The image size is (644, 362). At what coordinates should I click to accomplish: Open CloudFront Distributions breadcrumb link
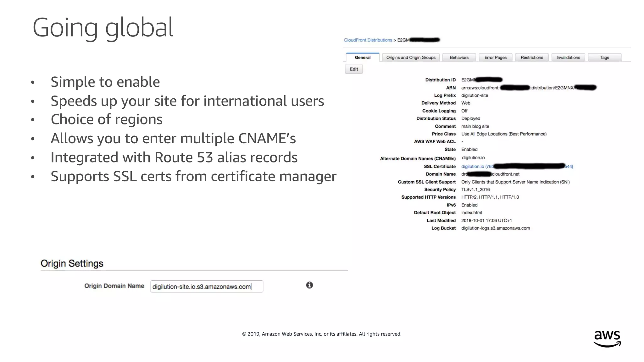pos(368,40)
